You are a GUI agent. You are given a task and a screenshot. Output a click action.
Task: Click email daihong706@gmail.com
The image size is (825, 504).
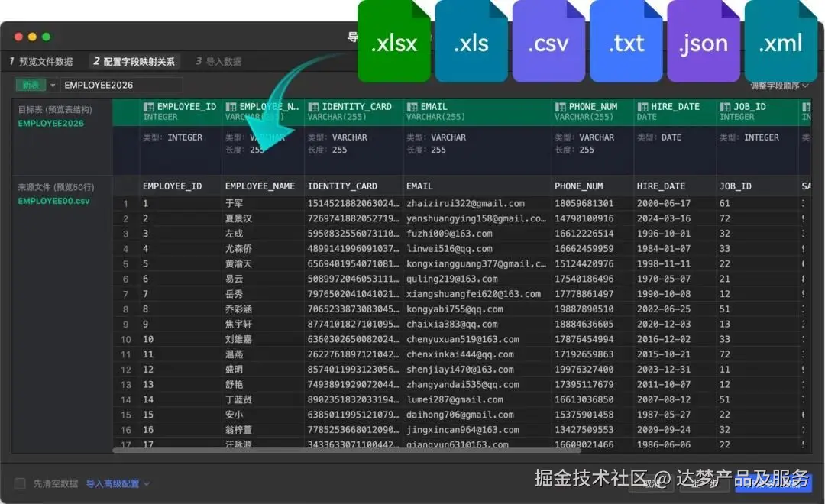[460, 415]
